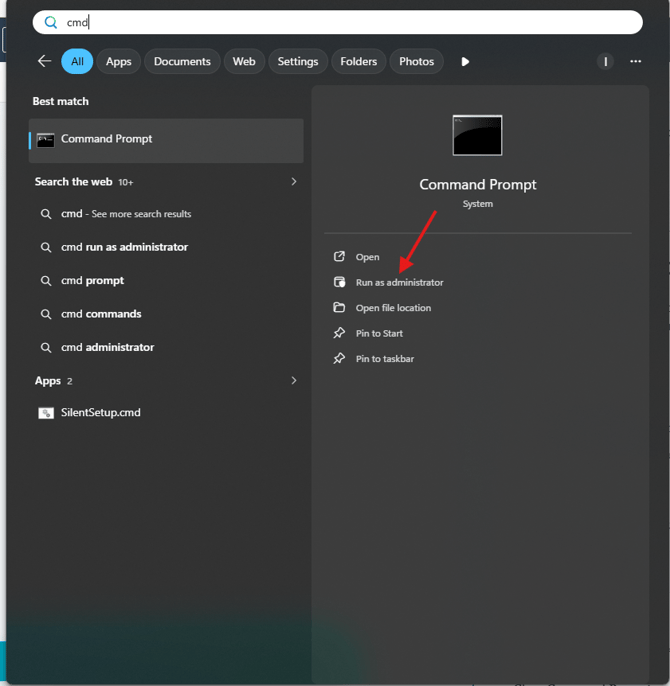Switch to the Apps filter tab
Screen dimensions: 670x686
point(119,61)
